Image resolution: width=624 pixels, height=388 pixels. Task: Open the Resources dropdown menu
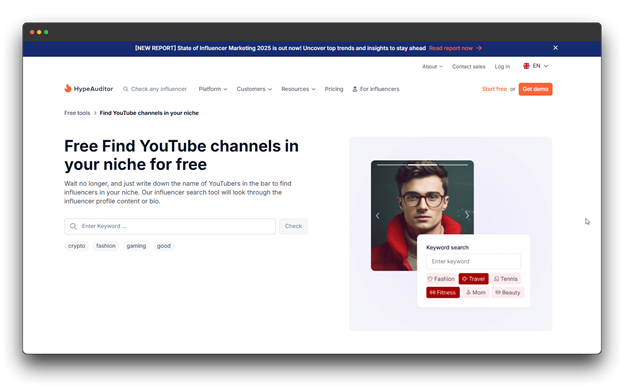[298, 89]
